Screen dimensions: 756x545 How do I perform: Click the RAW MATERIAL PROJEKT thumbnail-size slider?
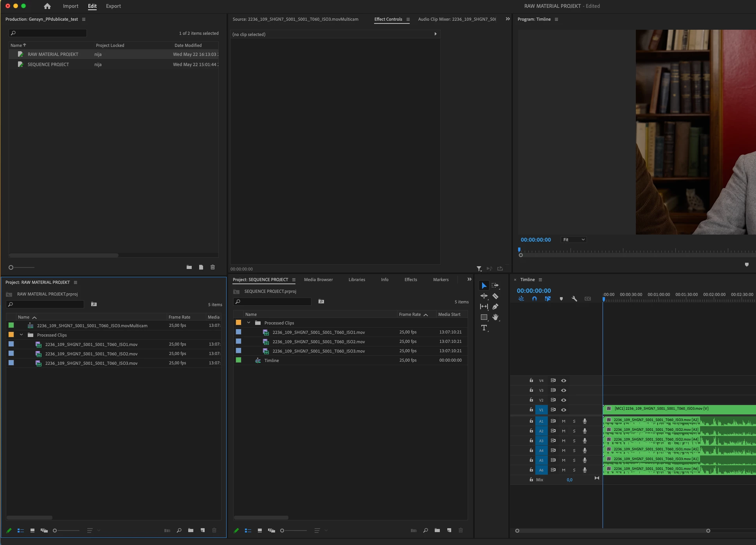tap(66, 531)
